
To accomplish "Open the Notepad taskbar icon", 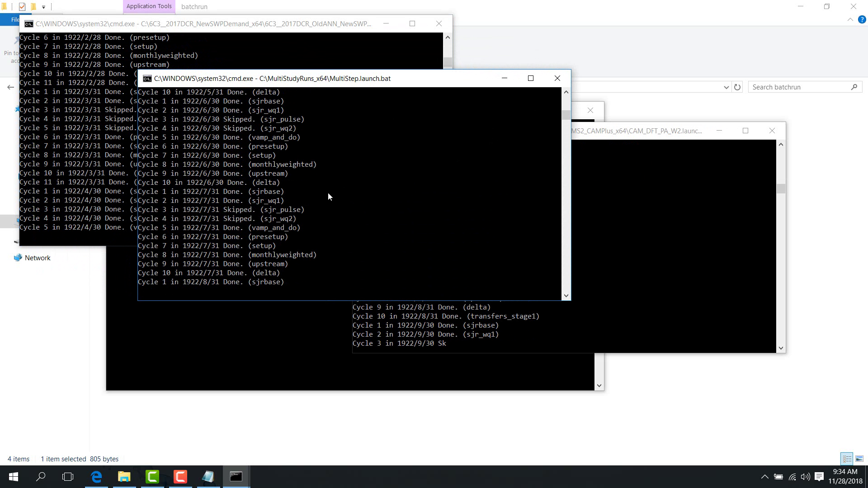I will pyautogui.click(x=208, y=477).
